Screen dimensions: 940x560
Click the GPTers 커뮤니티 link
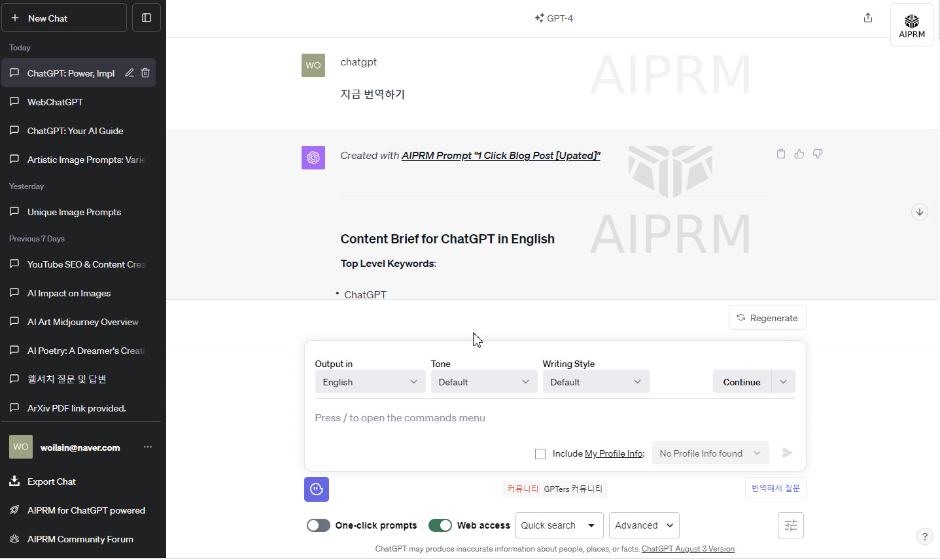573,489
